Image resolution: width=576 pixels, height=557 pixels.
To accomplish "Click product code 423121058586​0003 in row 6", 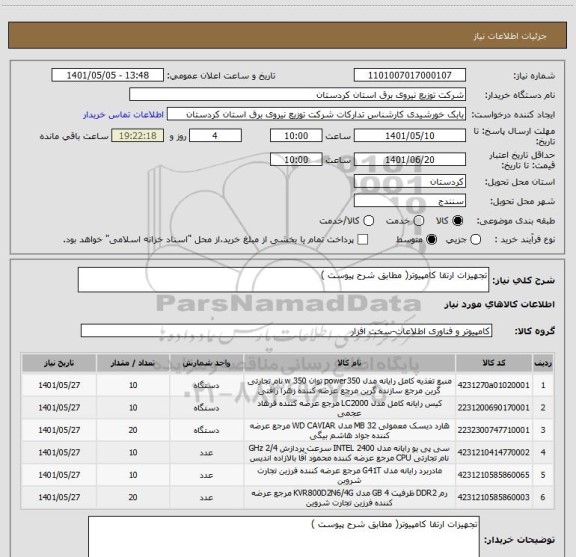I will [494, 497].
